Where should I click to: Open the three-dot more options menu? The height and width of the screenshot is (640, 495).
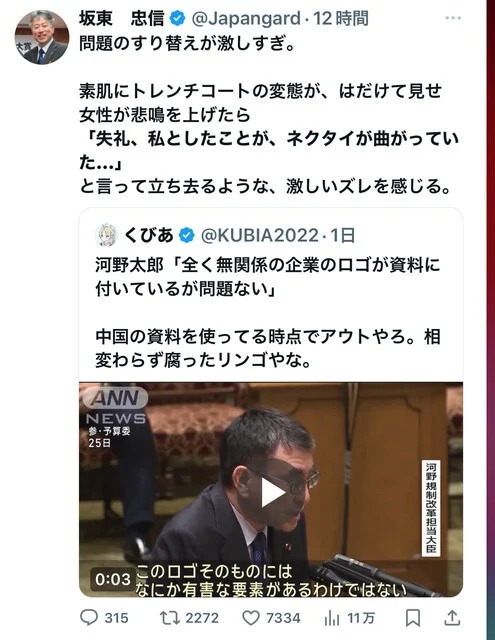453,18
